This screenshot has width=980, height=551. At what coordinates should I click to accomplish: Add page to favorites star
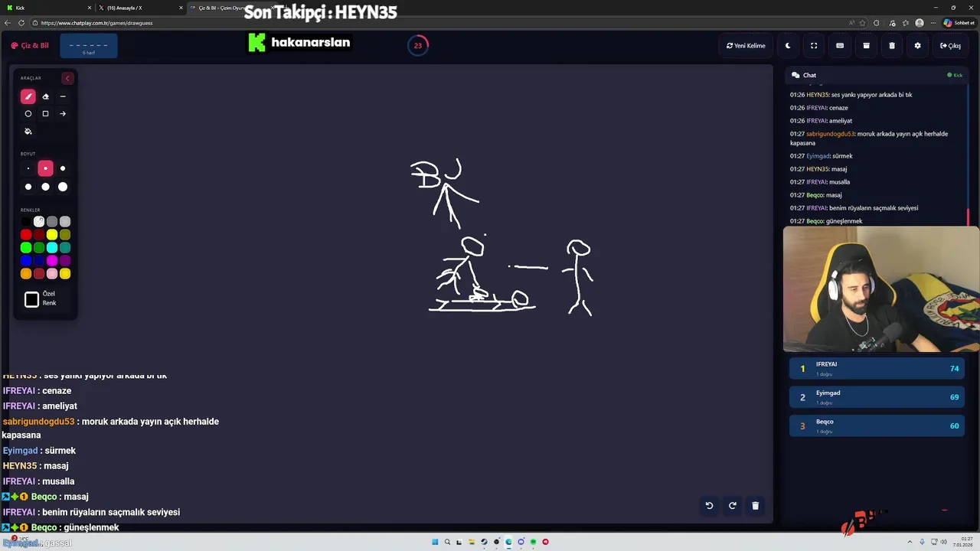pyautogui.click(x=863, y=23)
